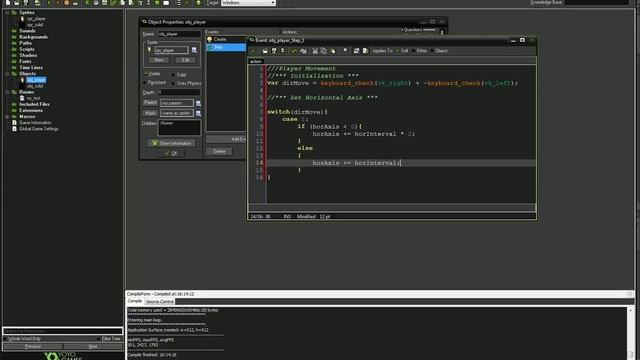Redo the edit in the code editor

point(303,51)
